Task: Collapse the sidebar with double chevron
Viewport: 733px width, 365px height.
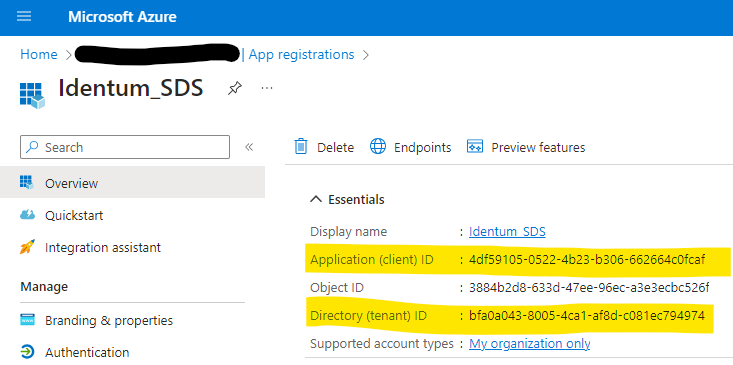Action: tap(249, 147)
